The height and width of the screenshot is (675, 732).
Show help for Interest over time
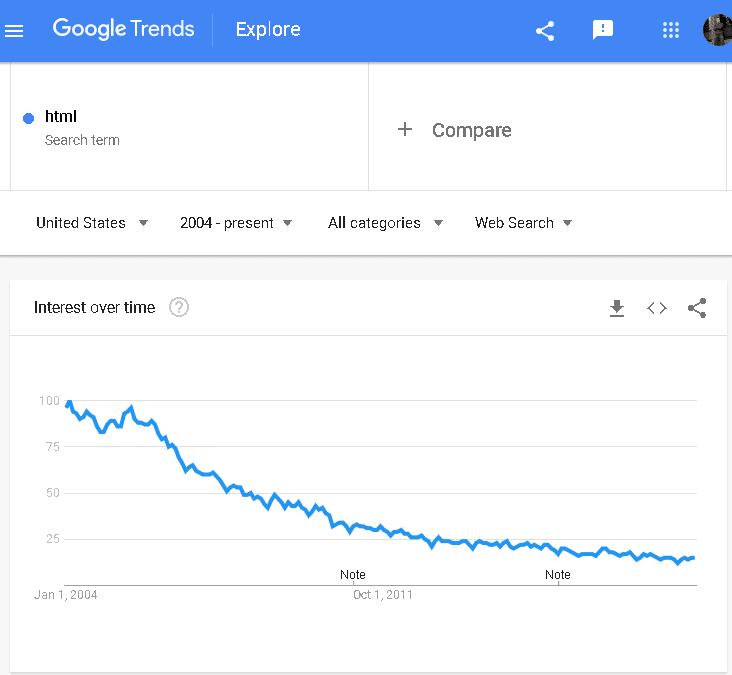pyautogui.click(x=179, y=307)
